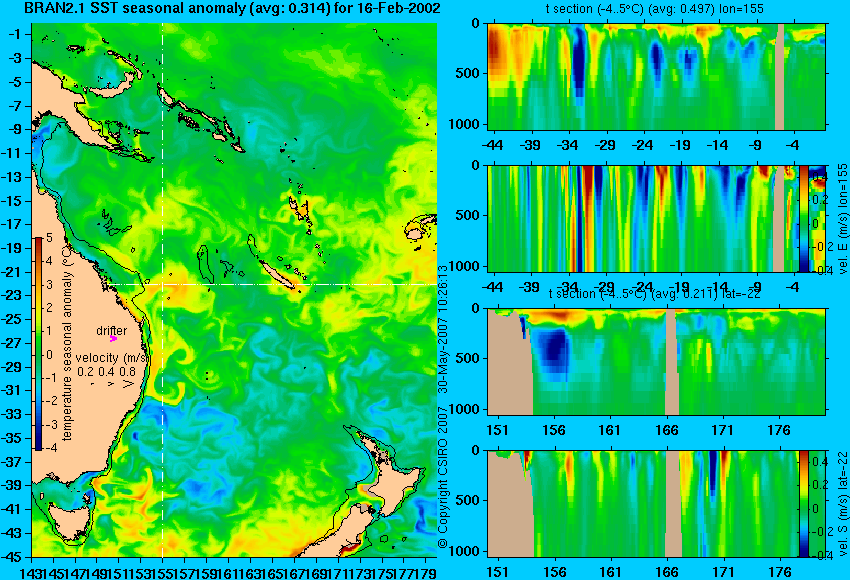The height and width of the screenshot is (580, 850).
Task: Click the '-1' latitude label on the map axis
Action: tap(16, 34)
